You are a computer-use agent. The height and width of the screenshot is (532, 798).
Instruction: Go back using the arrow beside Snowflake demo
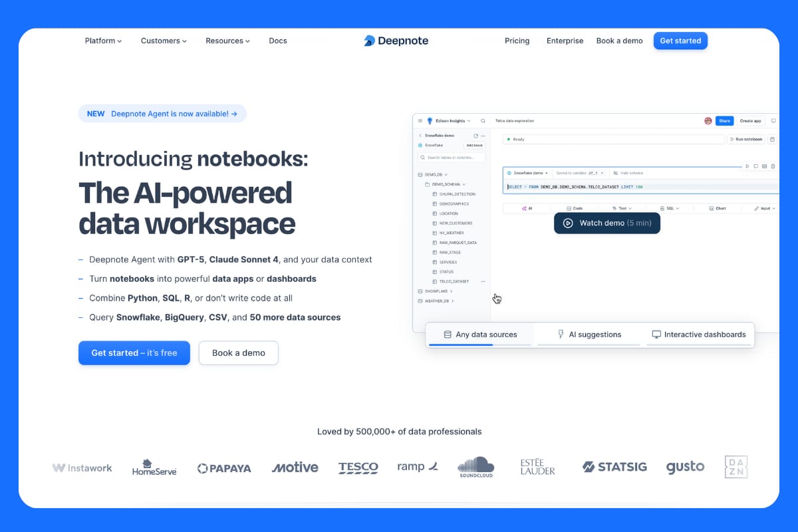click(x=420, y=136)
